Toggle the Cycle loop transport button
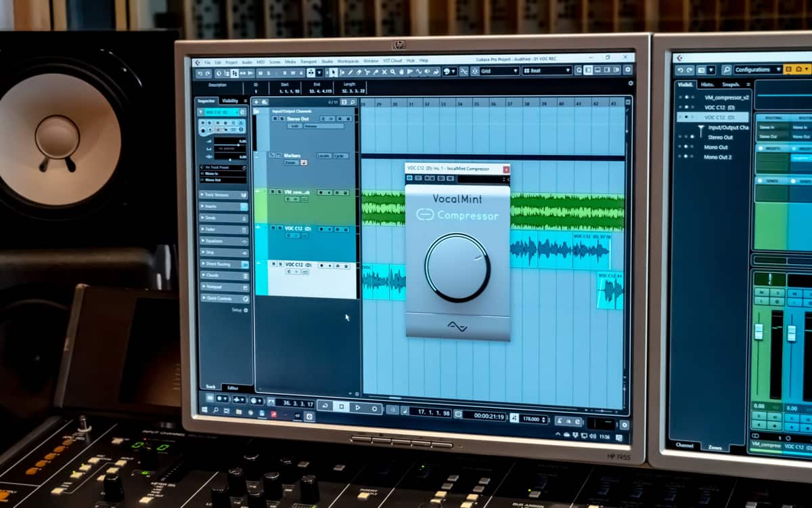812x508 pixels. pyautogui.click(x=325, y=407)
